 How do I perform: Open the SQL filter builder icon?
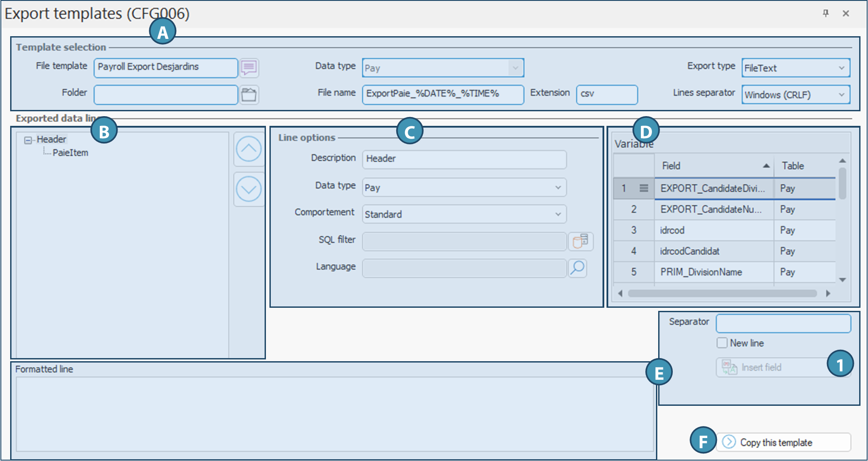[x=580, y=242]
